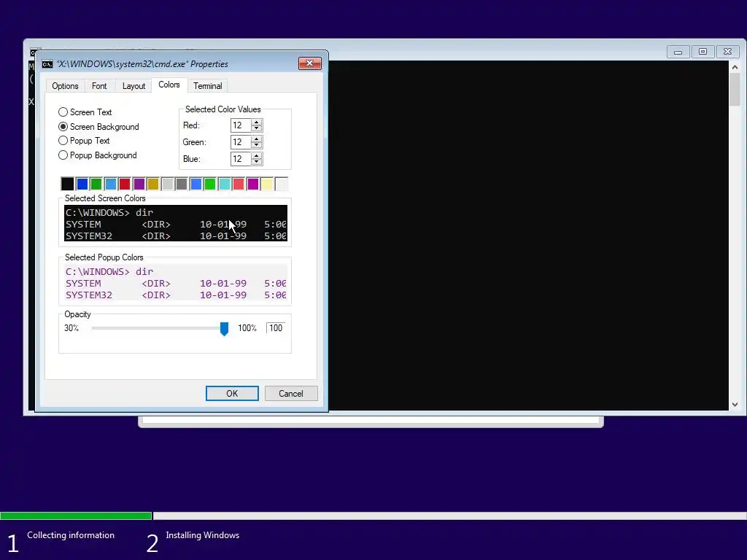Choose the dark purple color swatch

139,184
